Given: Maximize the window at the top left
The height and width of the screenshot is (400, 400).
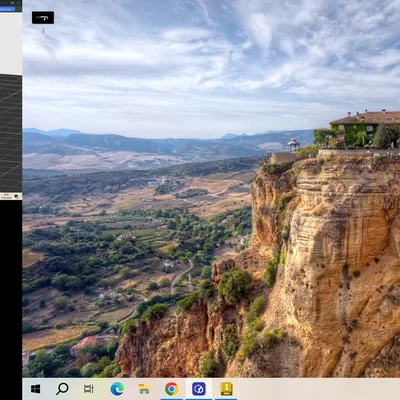Looking at the screenshot, I should tap(13, 3).
